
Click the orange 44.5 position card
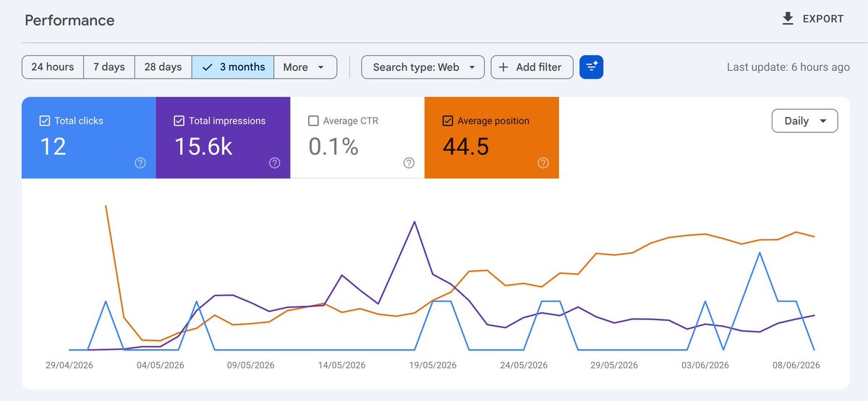[492, 137]
